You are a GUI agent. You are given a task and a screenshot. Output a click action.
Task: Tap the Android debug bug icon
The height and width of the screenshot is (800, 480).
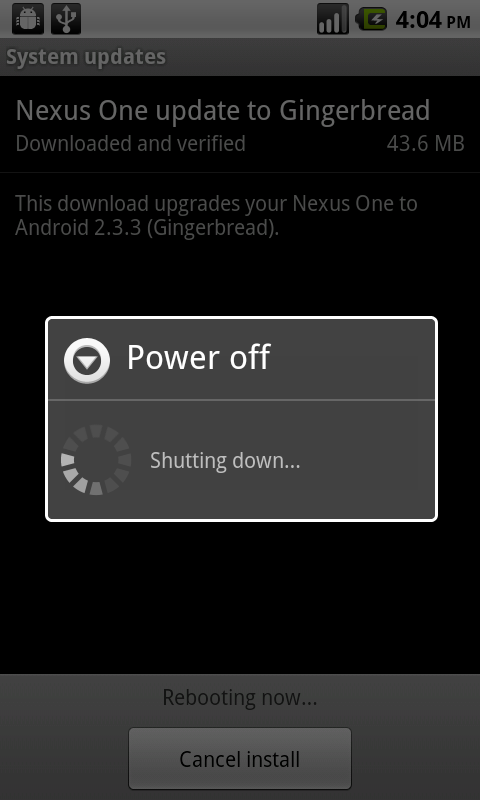point(28,19)
